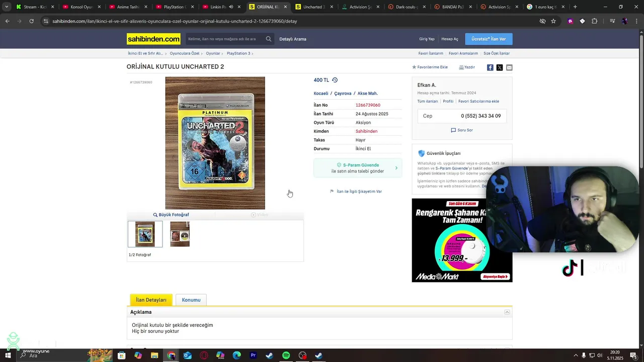Click Giriş Yap to log in
Image resolution: width=644 pixels, height=362 pixels.
click(427, 39)
